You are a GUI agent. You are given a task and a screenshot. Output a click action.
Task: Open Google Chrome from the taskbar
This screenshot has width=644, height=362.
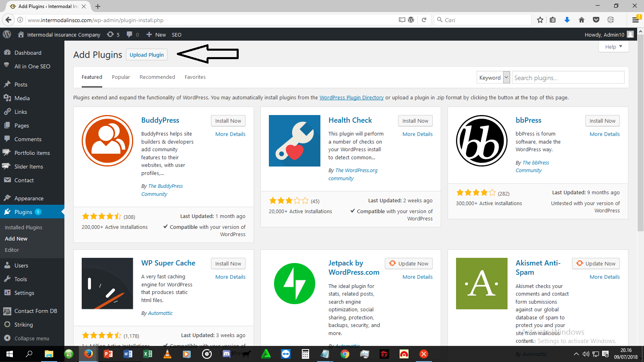[x=345, y=354]
